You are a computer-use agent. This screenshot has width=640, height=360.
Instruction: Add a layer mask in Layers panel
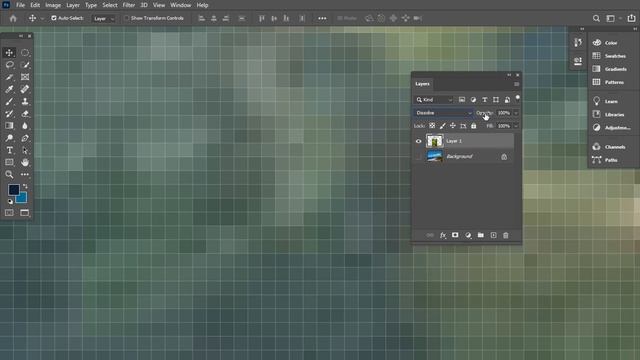455,235
